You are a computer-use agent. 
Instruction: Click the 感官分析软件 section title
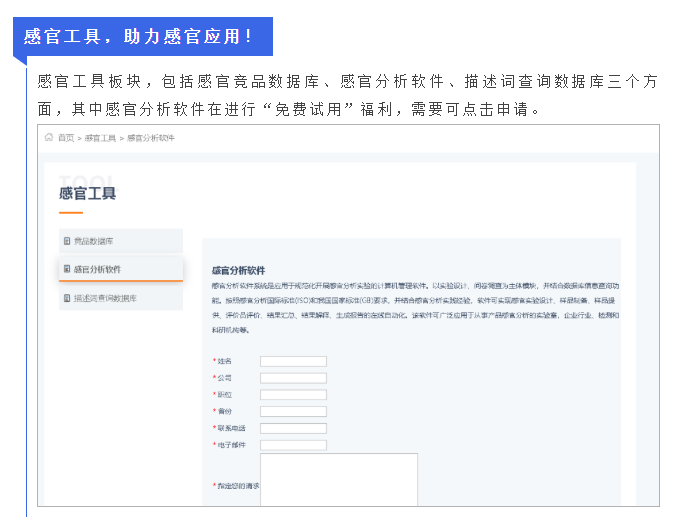pyautogui.click(x=238, y=270)
